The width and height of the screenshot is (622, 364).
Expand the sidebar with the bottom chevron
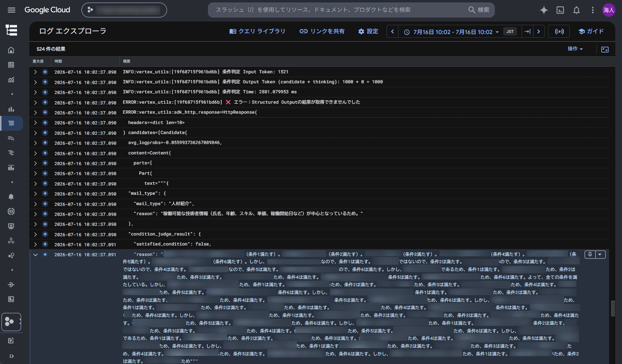pyautogui.click(x=11, y=356)
